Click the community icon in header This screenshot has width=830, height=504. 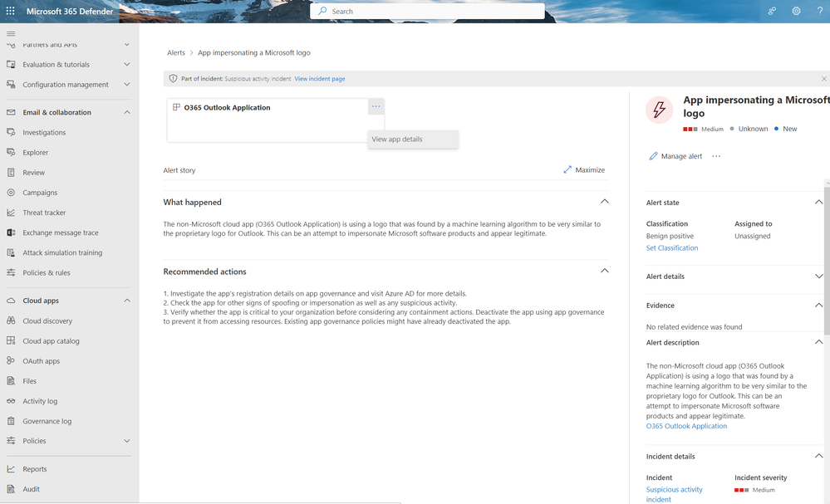773,11
